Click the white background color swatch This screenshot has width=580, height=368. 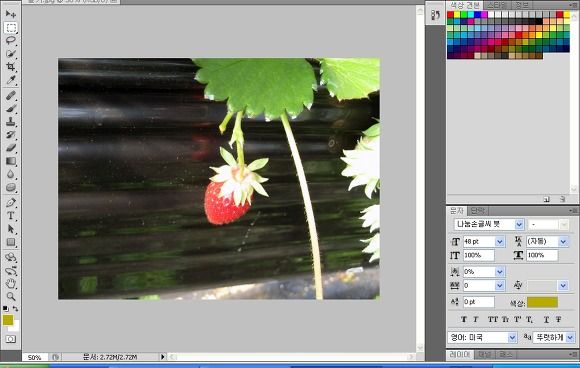(15, 327)
